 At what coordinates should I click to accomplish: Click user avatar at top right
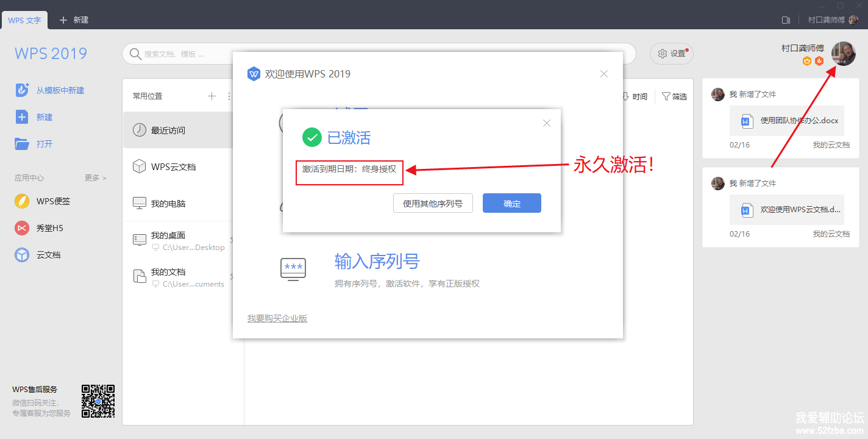click(844, 54)
